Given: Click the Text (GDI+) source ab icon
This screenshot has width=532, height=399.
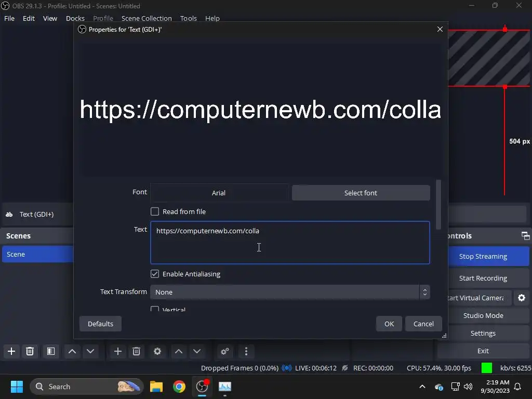Looking at the screenshot, I should click(9, 215).
